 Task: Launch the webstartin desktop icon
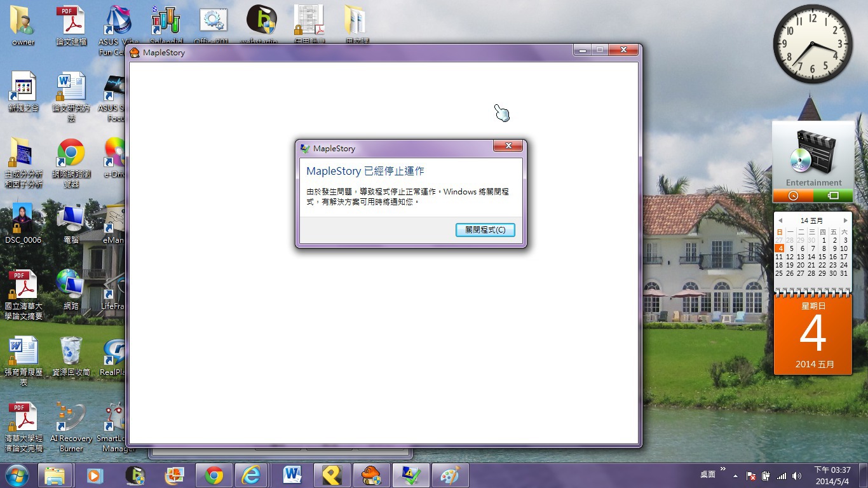point(261,25)
